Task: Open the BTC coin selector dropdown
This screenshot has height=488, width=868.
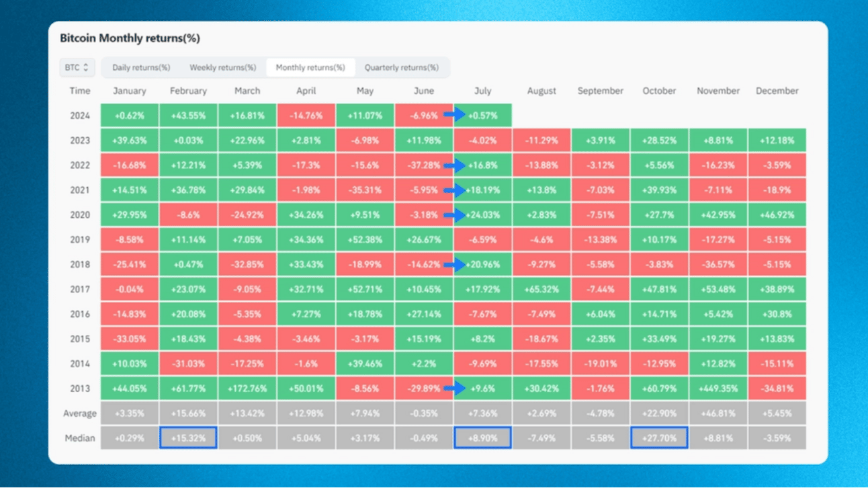Action: tap(77, 67)
